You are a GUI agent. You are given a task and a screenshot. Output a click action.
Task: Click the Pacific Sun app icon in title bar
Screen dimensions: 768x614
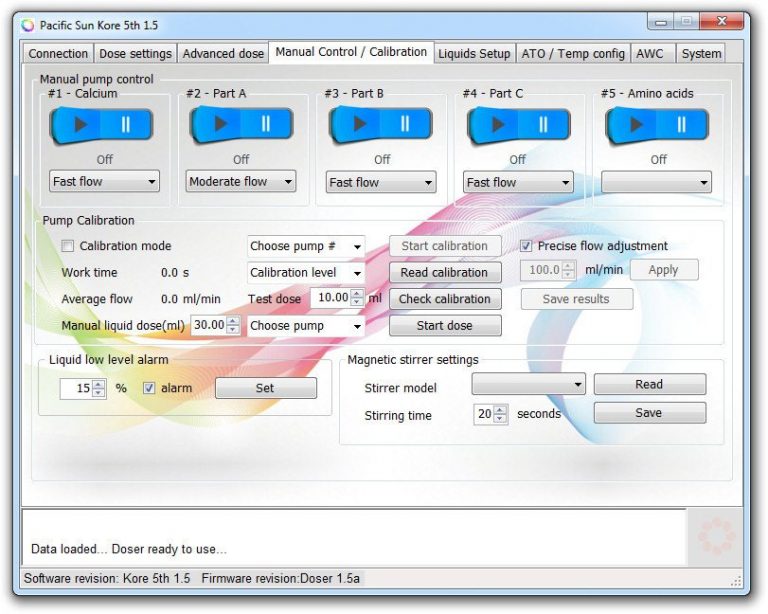(27, 25)
